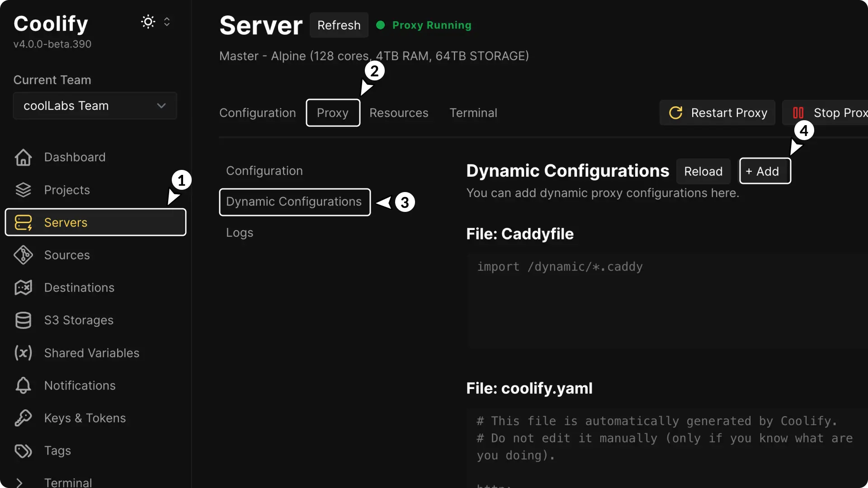Click the Tags icon
This screenshot has width=868, height=488.
pyautogui.click(x=23, y=450)
